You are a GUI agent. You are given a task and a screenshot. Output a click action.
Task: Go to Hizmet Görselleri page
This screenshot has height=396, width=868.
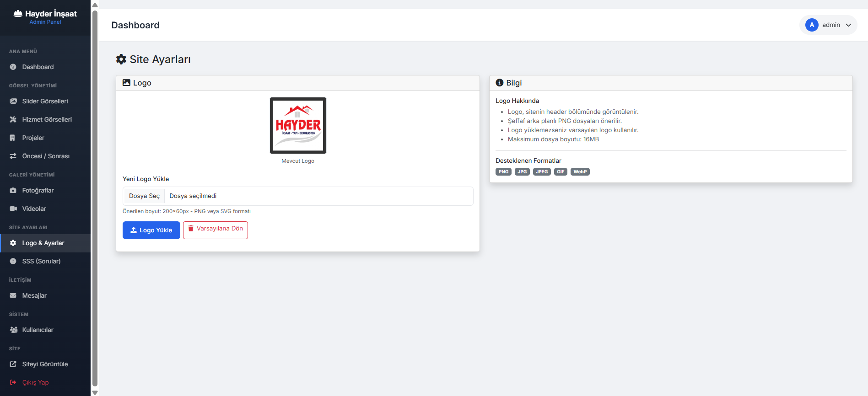click(x=45, y=119)
